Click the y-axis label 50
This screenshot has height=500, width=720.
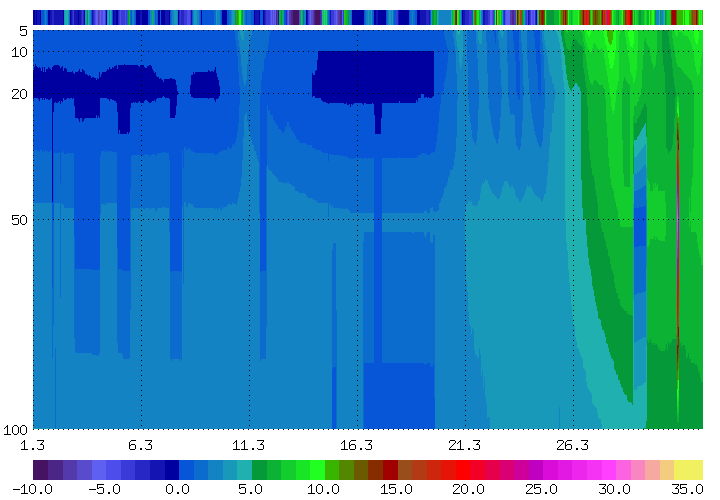point(19,220)
